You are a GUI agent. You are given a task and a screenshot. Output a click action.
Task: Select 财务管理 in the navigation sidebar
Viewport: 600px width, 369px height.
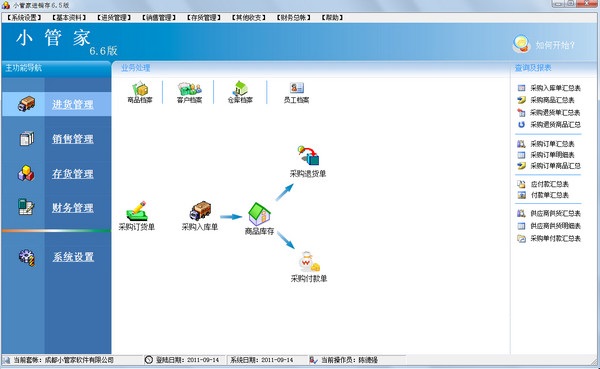73,208
